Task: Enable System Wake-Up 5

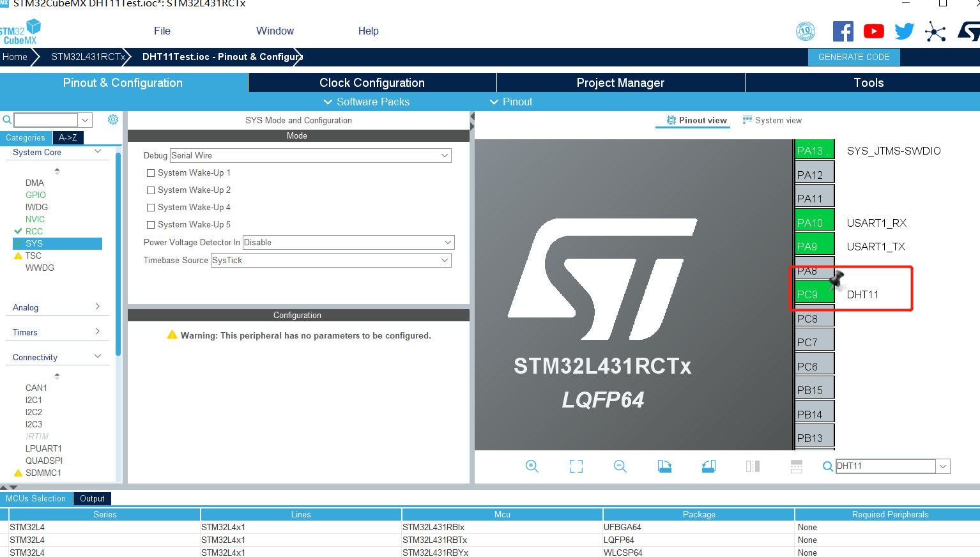Action: click(151, 224)
